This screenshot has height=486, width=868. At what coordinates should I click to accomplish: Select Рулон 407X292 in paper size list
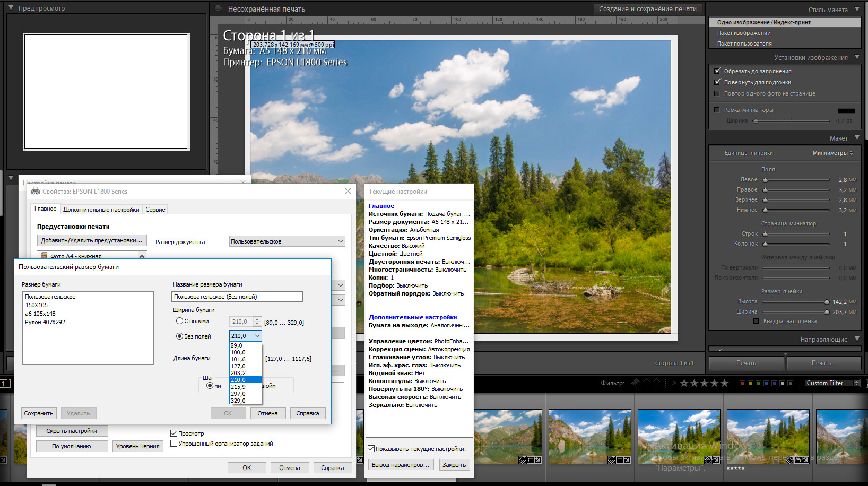pyautogui.click(x=45, y=322)
